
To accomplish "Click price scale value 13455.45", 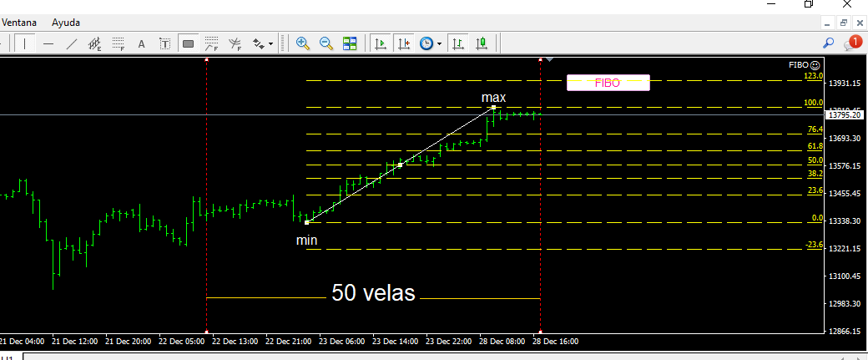I will click(x=845, y=193).
